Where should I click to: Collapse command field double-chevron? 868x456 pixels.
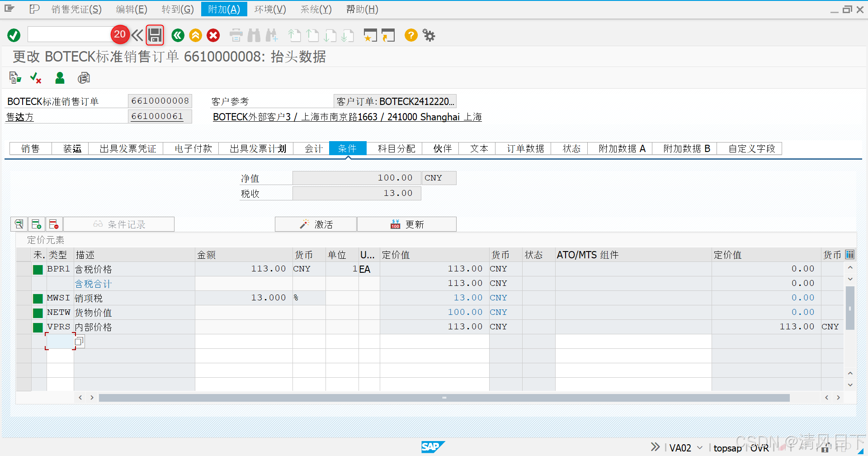(x=137, y=35)
